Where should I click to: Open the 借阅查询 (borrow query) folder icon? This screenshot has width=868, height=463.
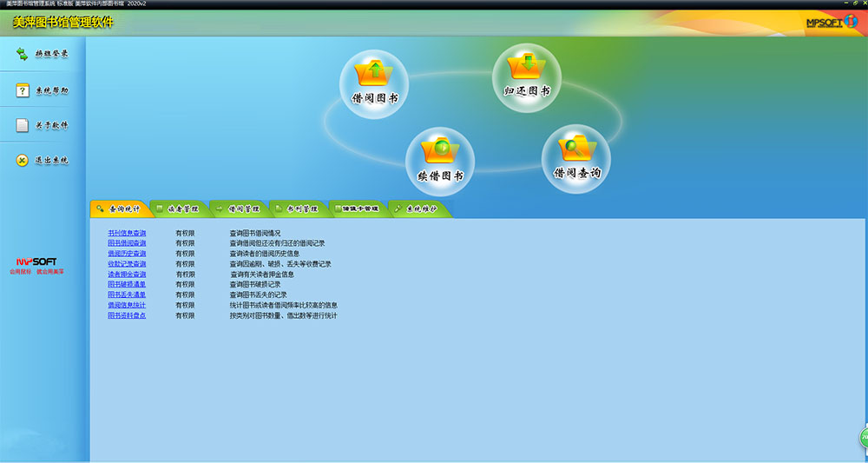coord(575,155)
